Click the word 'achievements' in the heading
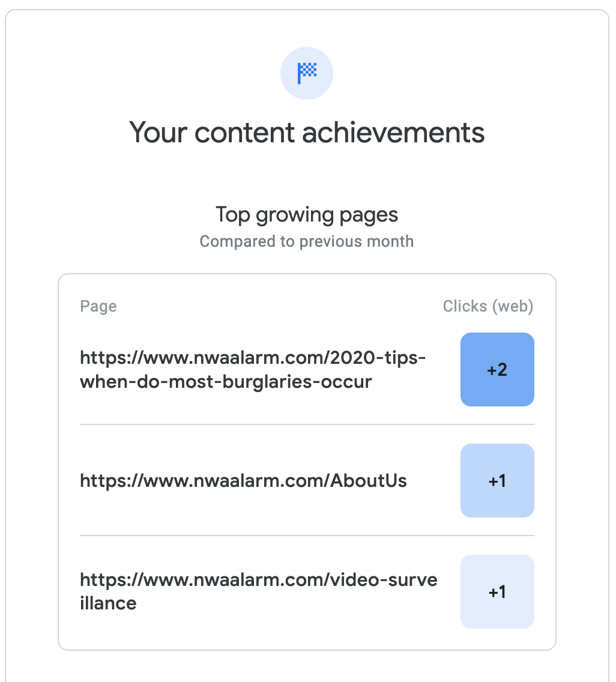The width and height of the screenshot is (616, 682). (x=393, y=133)
